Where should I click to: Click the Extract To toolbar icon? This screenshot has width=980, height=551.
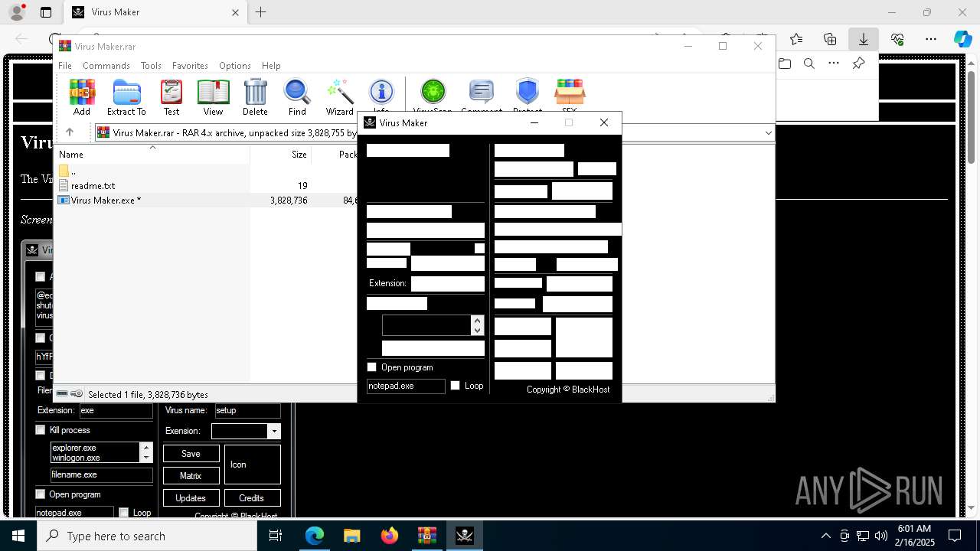(x=126, y=97)
